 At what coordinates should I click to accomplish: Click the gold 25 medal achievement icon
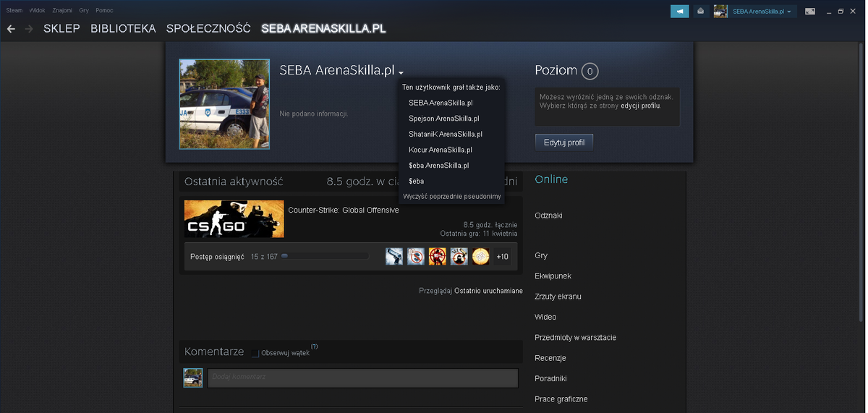coord(481,256)
